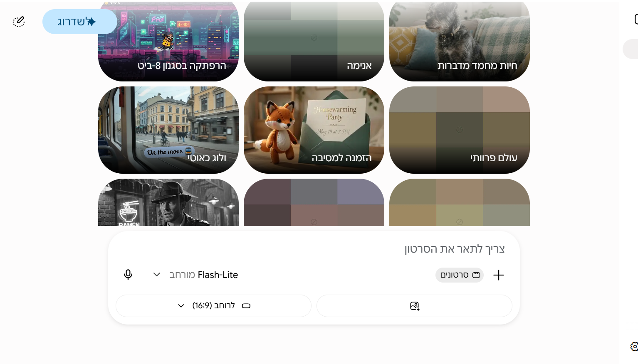
Task: Click the Flash-Lite מורחב model label
Action: pos(203,275)
